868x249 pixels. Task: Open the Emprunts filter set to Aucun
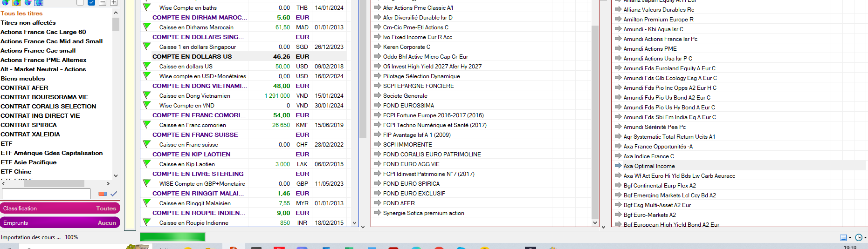point(60,223)
